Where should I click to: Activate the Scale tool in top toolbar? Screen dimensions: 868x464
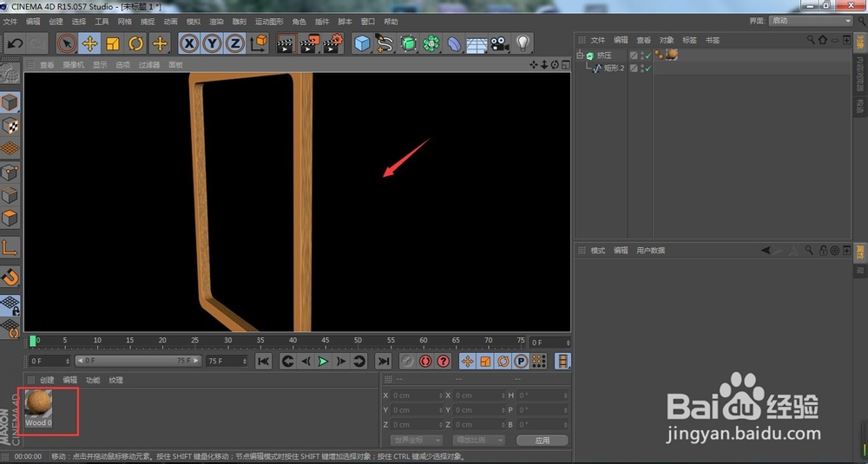113,43
